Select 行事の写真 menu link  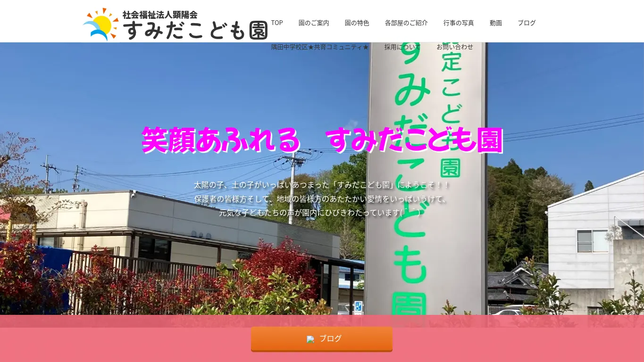tap(459, 23)
